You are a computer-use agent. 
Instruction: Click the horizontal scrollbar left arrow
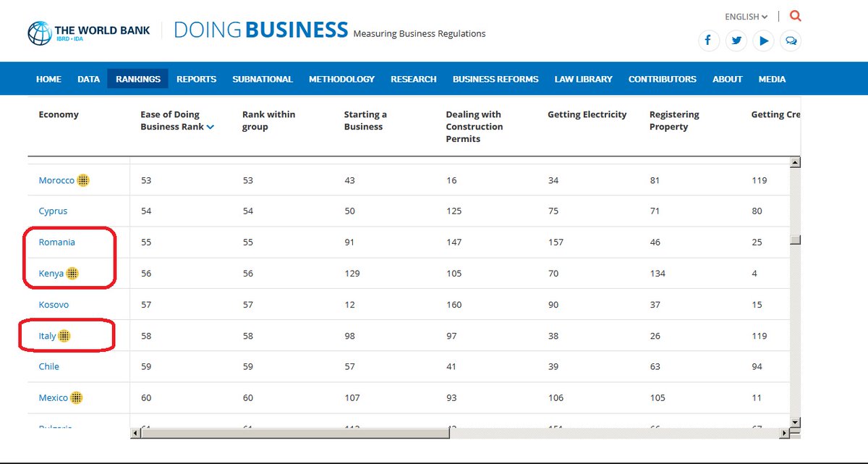(x=135, y=433)
